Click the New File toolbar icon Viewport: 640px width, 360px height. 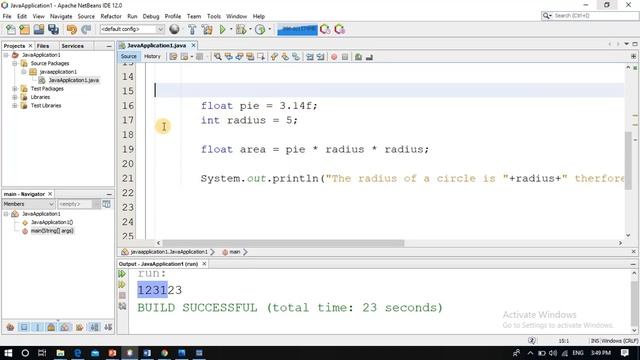(x=11, y=29)
